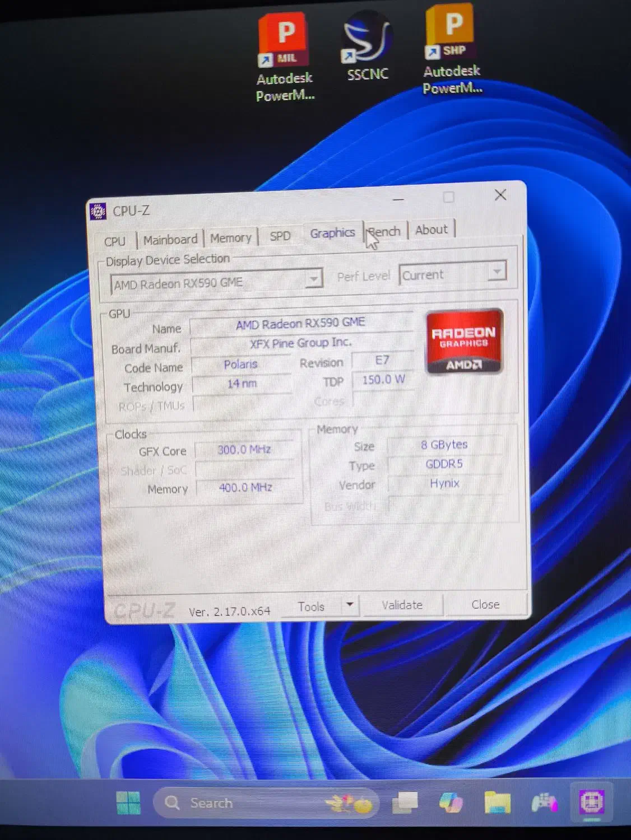Open the Bench tab
The image size is (631, 840).
[384, 232]
